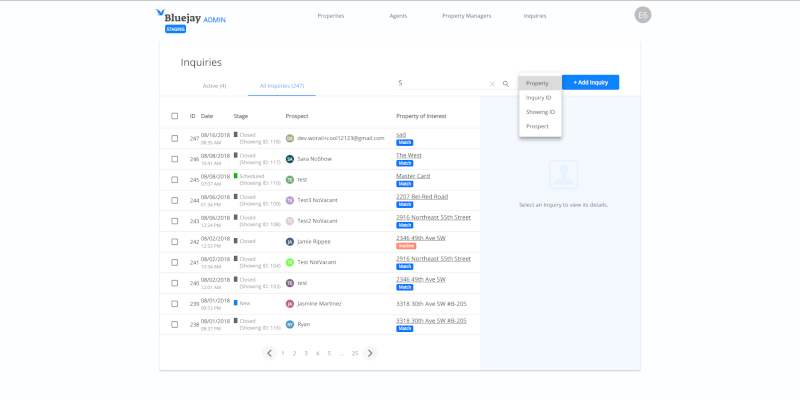Click the search magnifier icon
This screenshot has height=400, width=800.
click(506, 84)
